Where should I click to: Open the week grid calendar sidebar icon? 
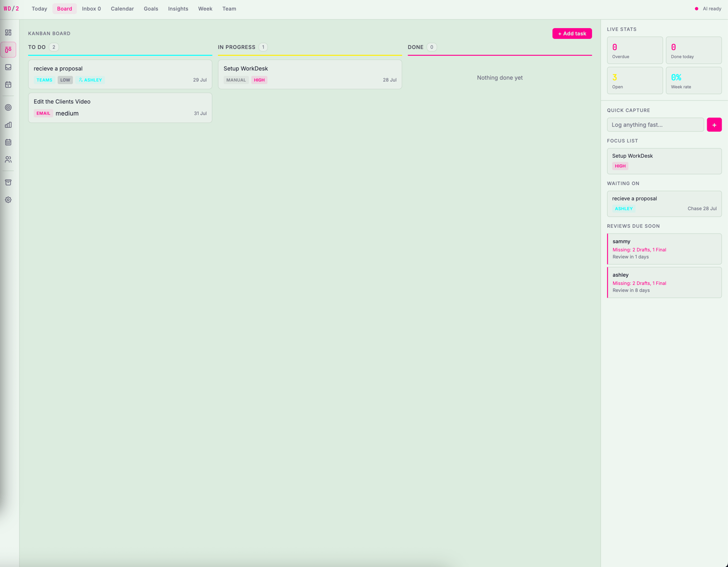tap(8, 142)
